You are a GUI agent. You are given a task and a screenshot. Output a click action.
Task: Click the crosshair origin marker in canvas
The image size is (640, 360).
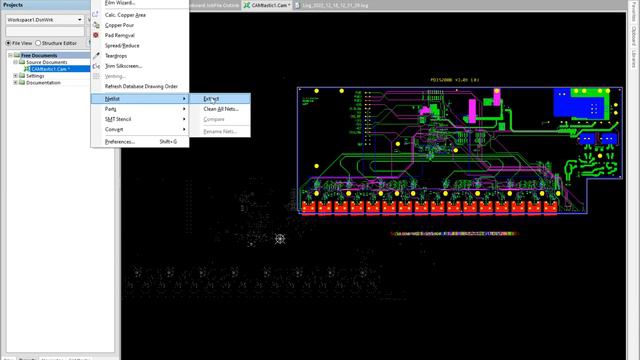point(280,239)
